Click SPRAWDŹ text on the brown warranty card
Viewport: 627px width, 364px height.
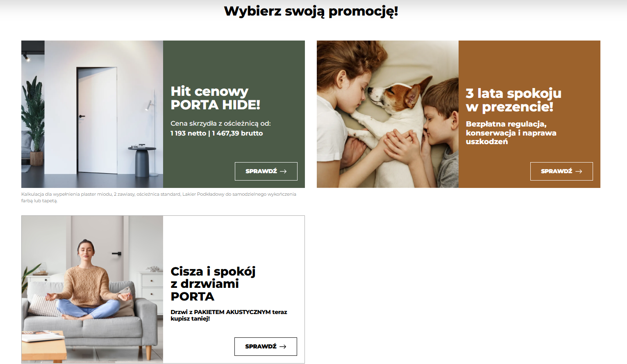point(557,171)
